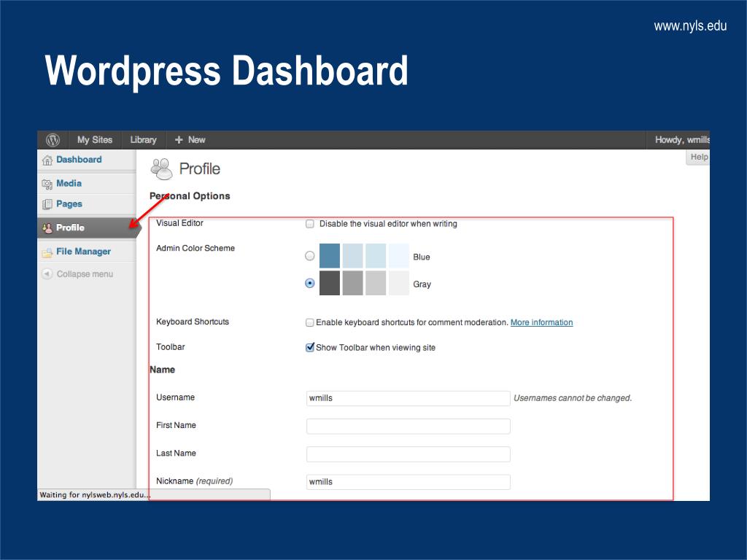Screen dimensions: 747x560
Task: Click the Personal Options heading
Action: point(190,195)
